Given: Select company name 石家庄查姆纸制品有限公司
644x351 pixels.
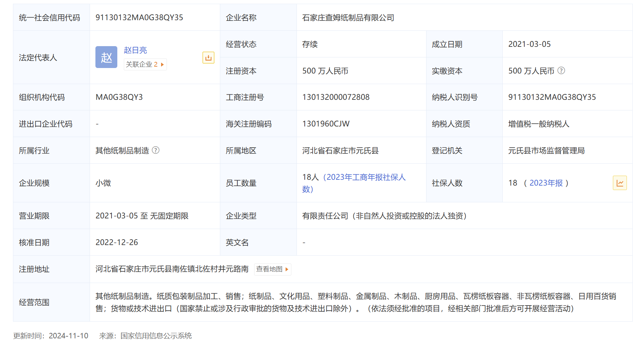Looking at the screenshot, I should [348, 17].
